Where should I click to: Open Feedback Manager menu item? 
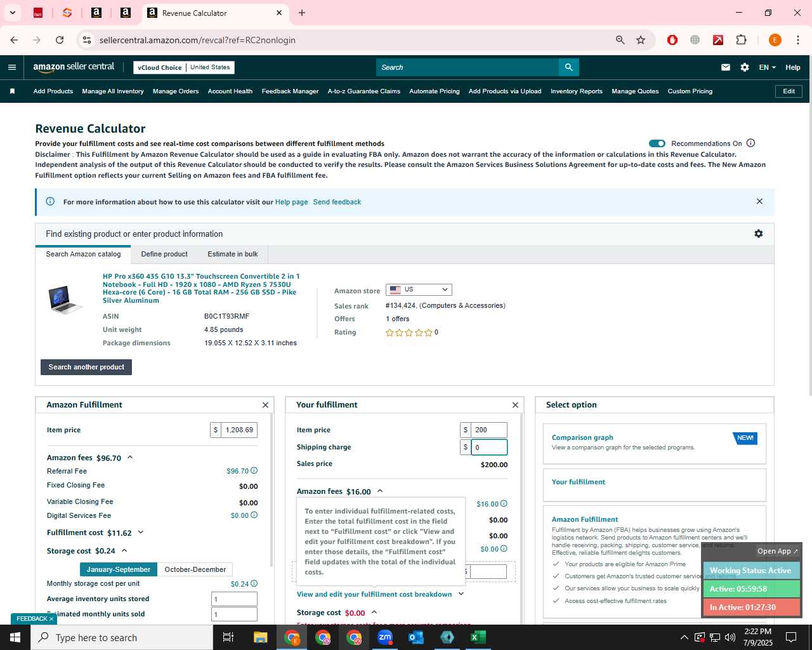290,91
